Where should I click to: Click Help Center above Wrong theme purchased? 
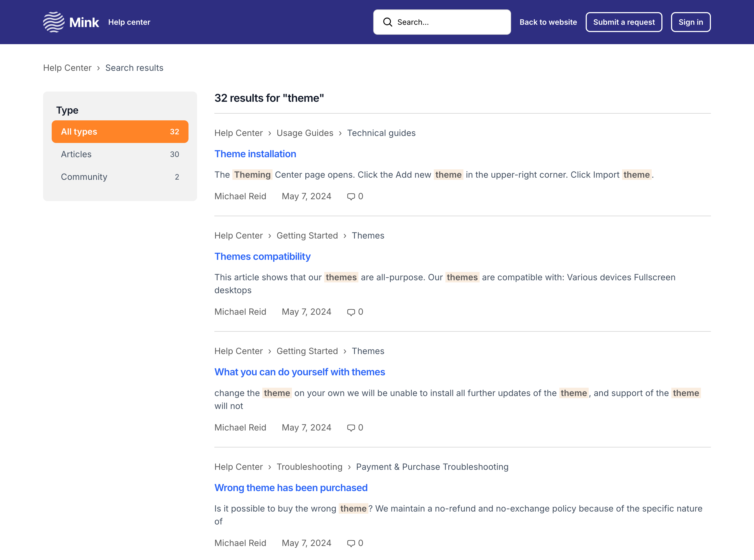pos(238,467)
